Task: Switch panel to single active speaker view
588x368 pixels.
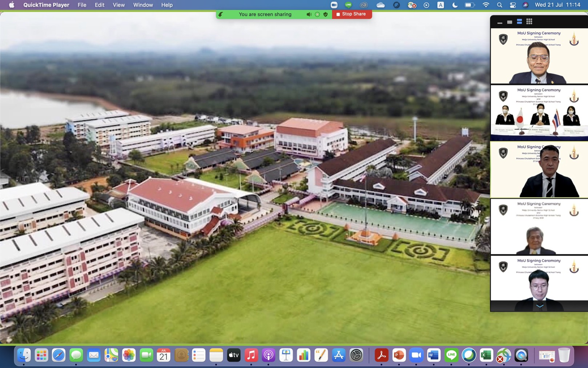Action: [x=510, y=22]
